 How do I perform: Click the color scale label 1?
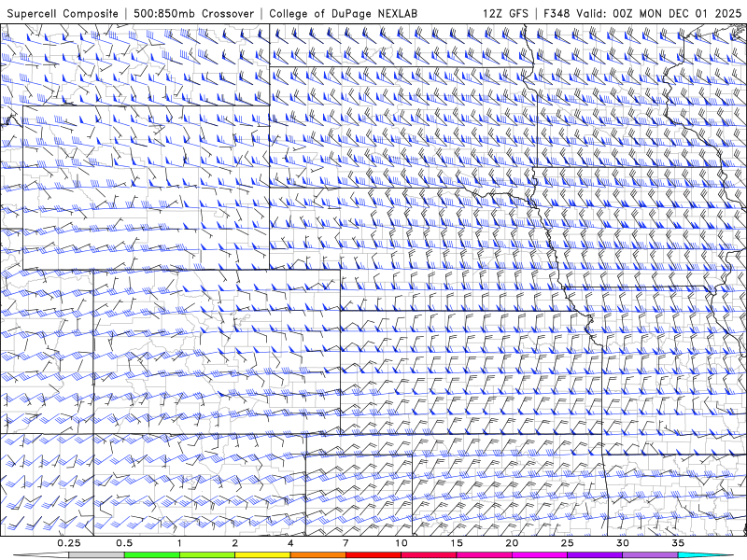(x=179, y=543)
